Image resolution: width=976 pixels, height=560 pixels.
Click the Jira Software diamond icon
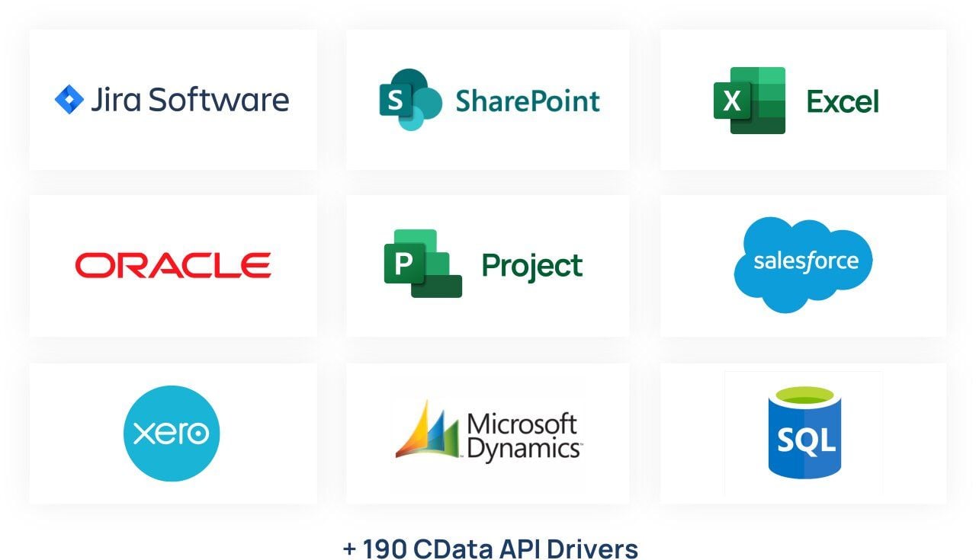click(x=70, y=98)
